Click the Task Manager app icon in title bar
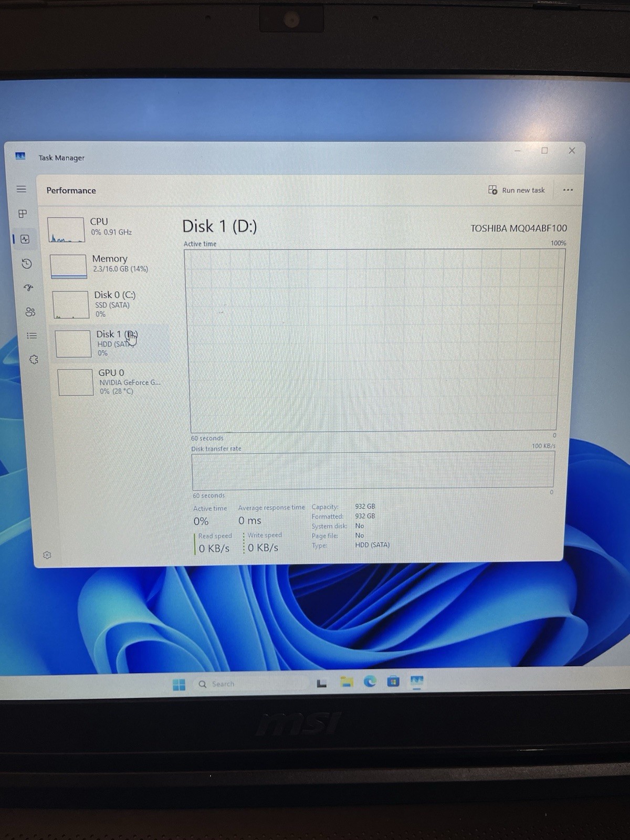Image resolution: width=630 pixels, height=840 pixels. (x=20, y=156)
